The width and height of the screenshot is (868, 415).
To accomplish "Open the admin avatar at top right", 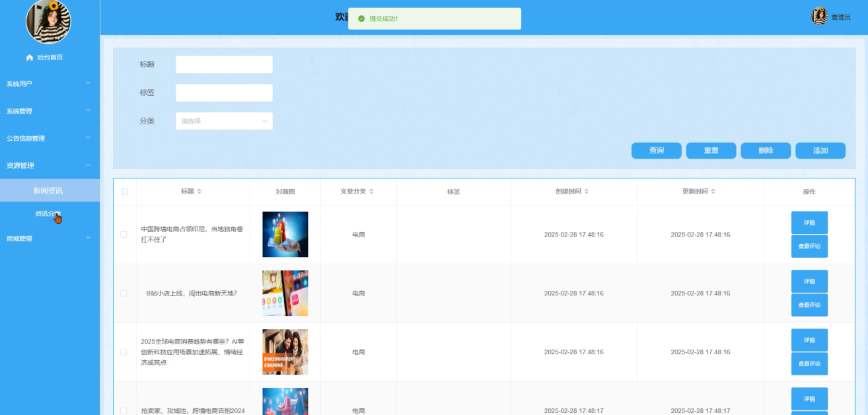I will [x=820, y=17].
